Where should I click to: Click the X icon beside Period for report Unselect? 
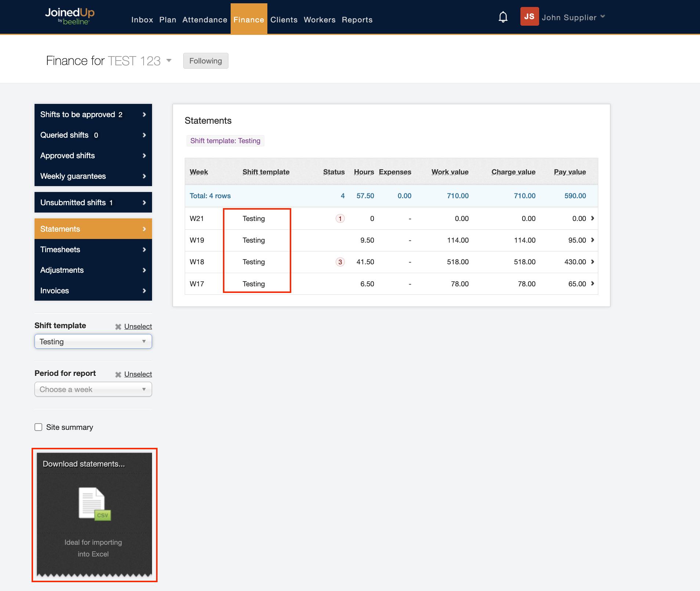(118, 374)
